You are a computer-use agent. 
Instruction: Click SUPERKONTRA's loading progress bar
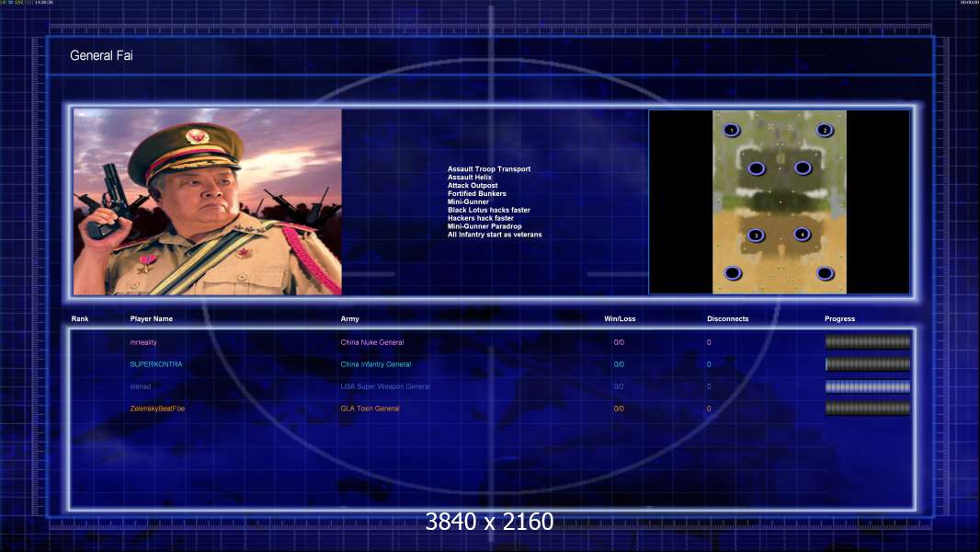tap(868, 363)
